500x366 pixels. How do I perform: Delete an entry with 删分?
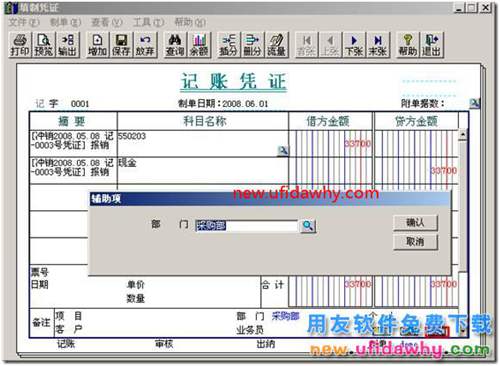click(252, 45)
